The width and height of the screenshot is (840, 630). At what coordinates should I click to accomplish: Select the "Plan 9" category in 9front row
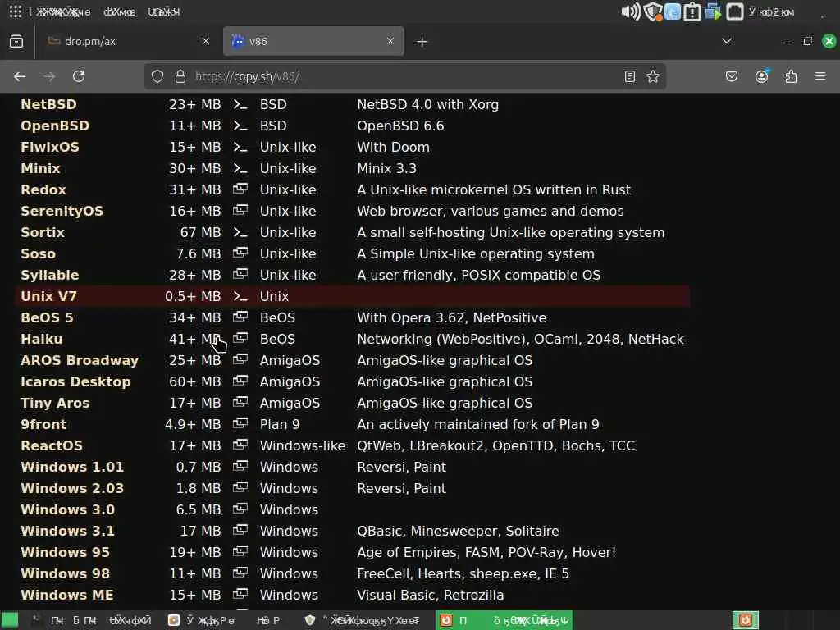[x=280, y=424]
